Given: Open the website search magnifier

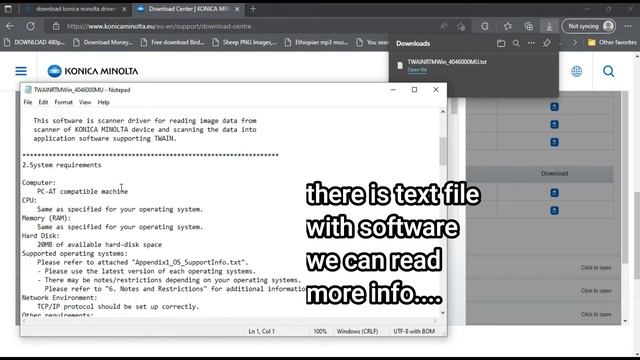Looking at the screenshot, I should point(608,71).
